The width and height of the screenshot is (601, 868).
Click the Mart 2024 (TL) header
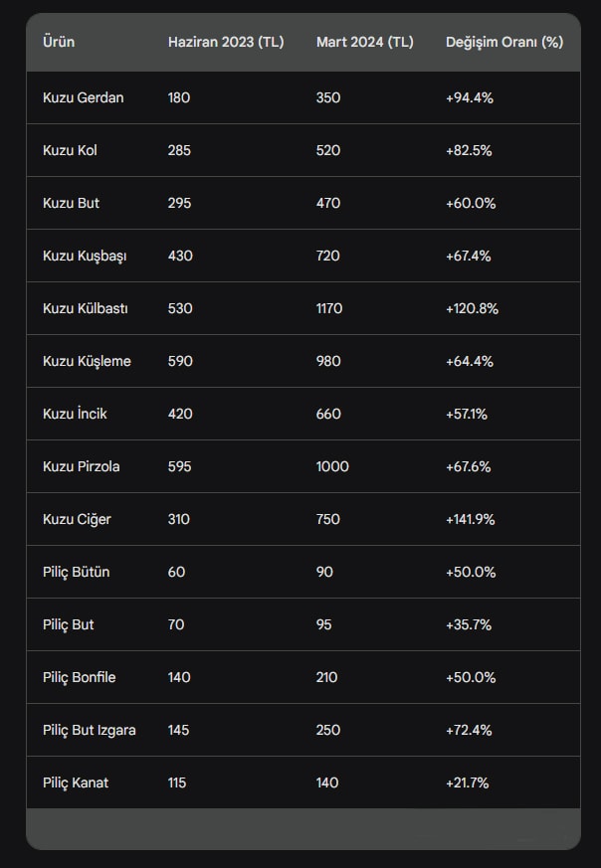point(365,42)
